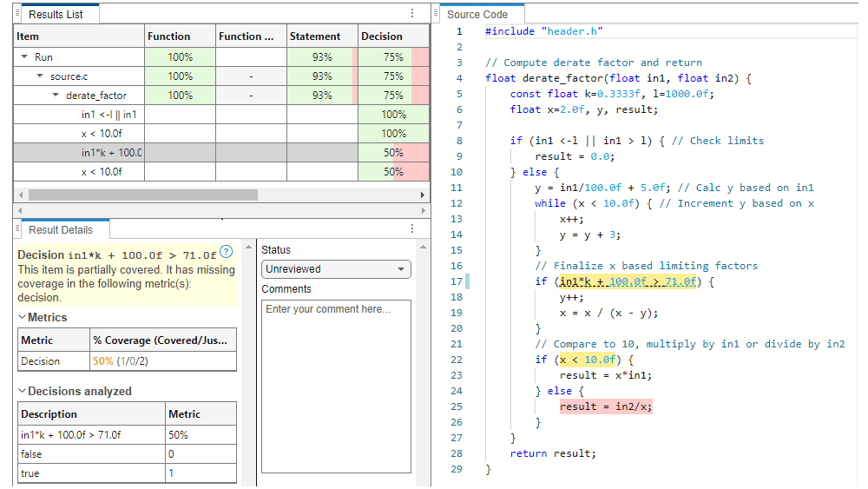
Task: Collapse the Metrics section
Action: tap(23, 318)
